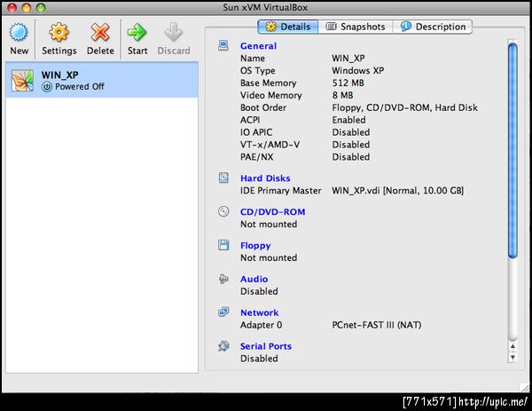Click the New virtual machine icon
Image resolution: width=532 pixels, height=411 pixels.
tap(19, 33)
